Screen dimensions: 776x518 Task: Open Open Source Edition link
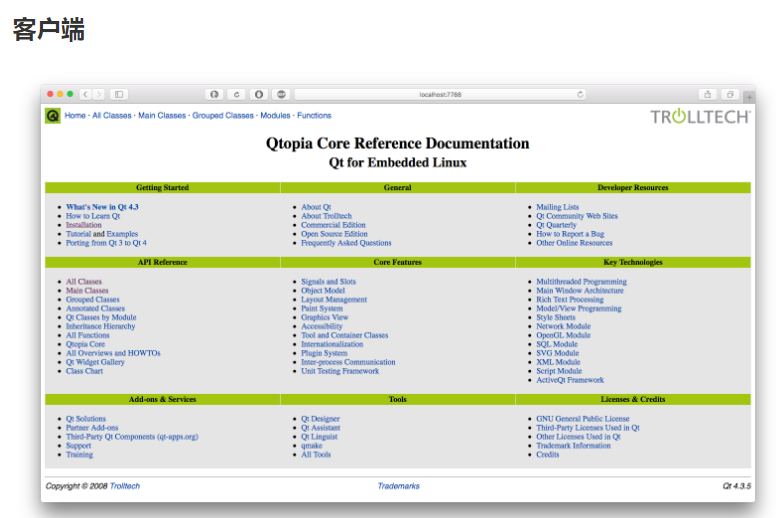335,234
